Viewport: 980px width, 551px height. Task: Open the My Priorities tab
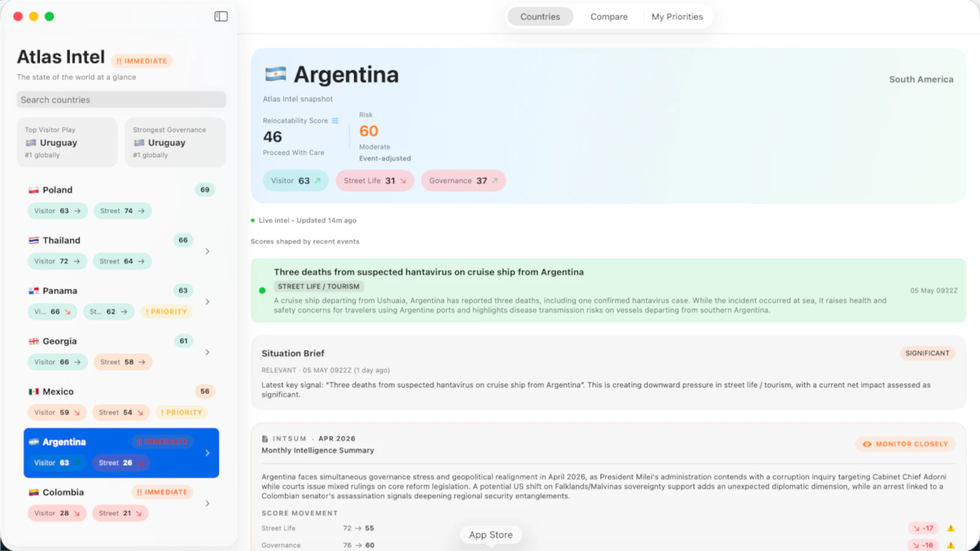(x=677, y=17)
